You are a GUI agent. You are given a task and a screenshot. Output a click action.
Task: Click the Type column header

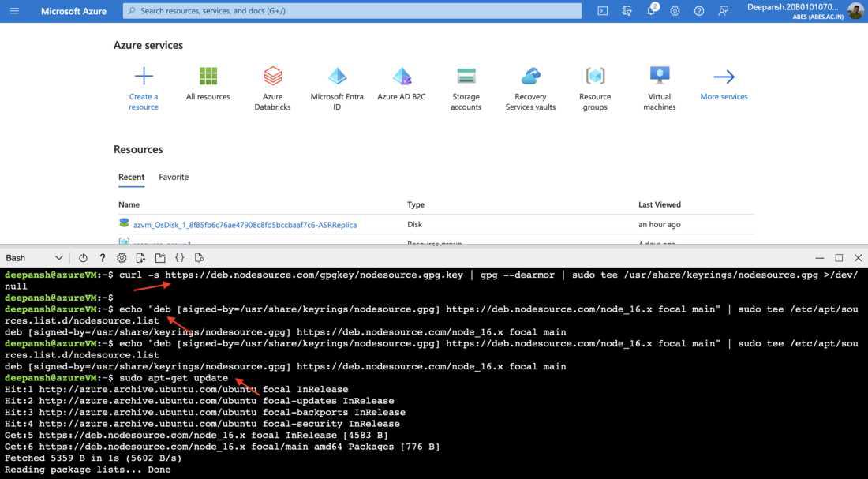(416, 205)
